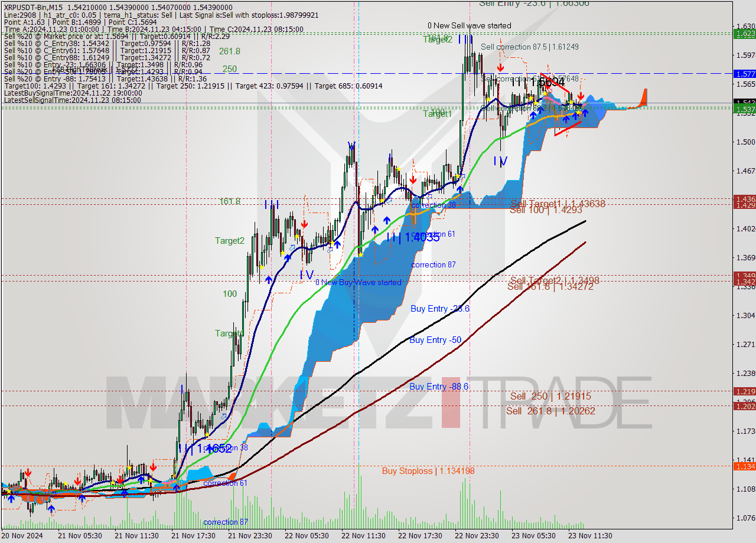The image size is (756, 543).
Task: Click the '0 New Sell wave started' label
Action: tap(470, 25)
